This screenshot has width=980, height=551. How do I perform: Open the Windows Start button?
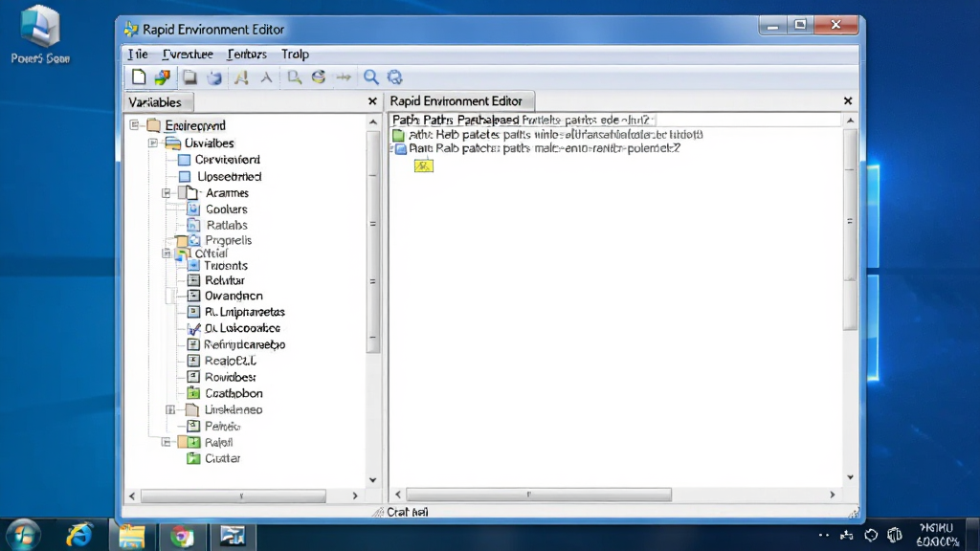[24, 536]
